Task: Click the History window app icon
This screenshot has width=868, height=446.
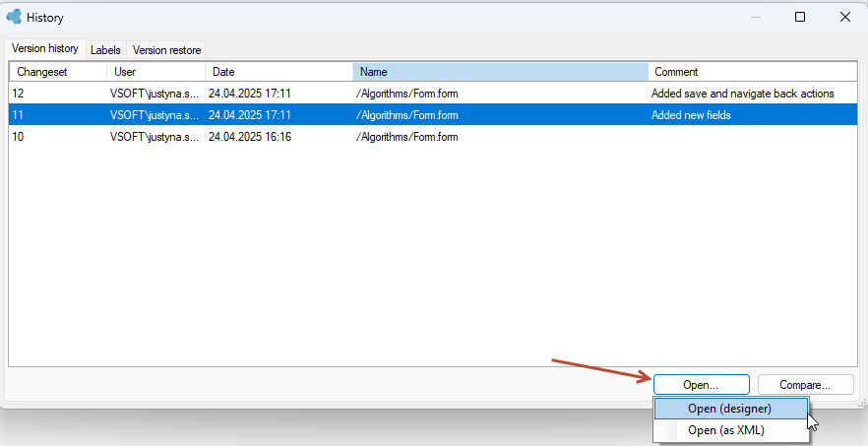Action: (x=14, y=17)
